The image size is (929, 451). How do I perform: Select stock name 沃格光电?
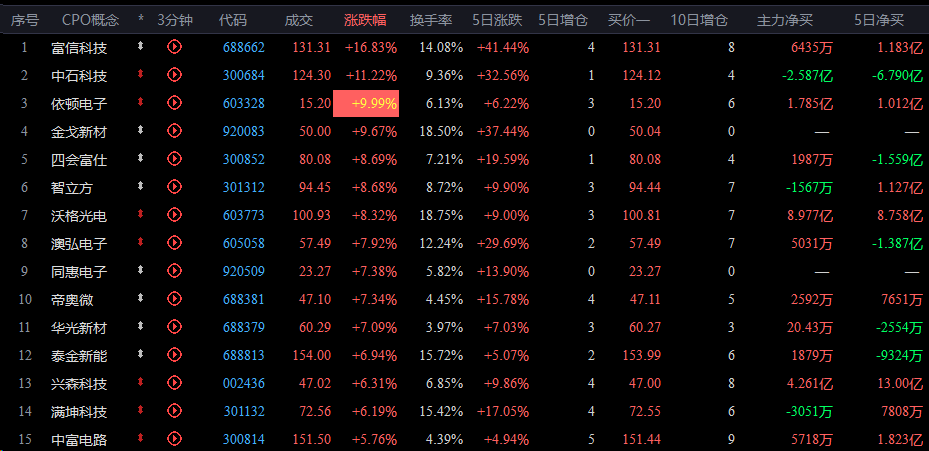pos(79,216)
